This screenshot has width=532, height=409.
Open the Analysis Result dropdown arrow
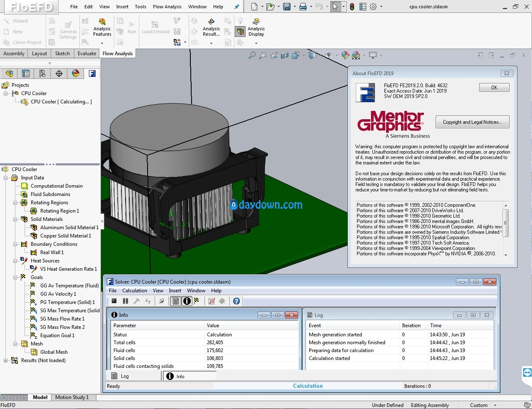coord(211,43)
